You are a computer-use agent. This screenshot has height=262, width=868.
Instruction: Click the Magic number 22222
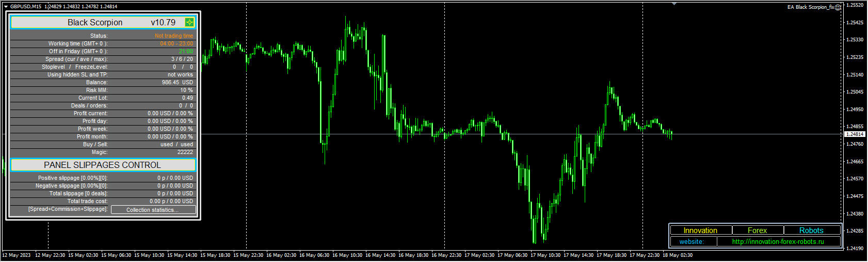185,152
